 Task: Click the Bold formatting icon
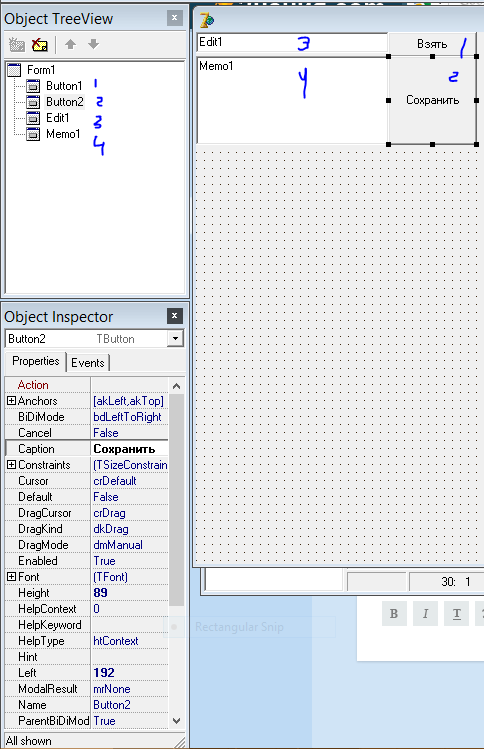(394, 613)
